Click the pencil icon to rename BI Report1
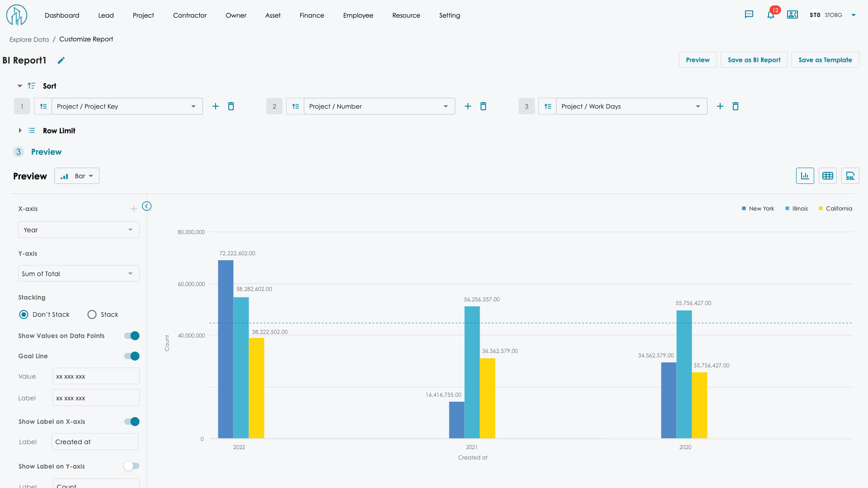868x488 pixels. (x=61, y=61)
